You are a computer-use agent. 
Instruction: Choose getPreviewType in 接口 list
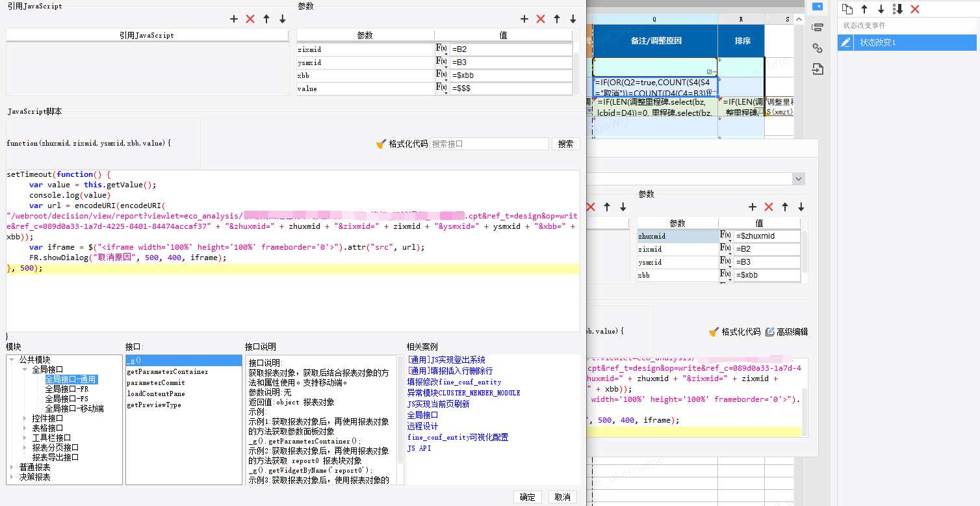coord(154,405)
